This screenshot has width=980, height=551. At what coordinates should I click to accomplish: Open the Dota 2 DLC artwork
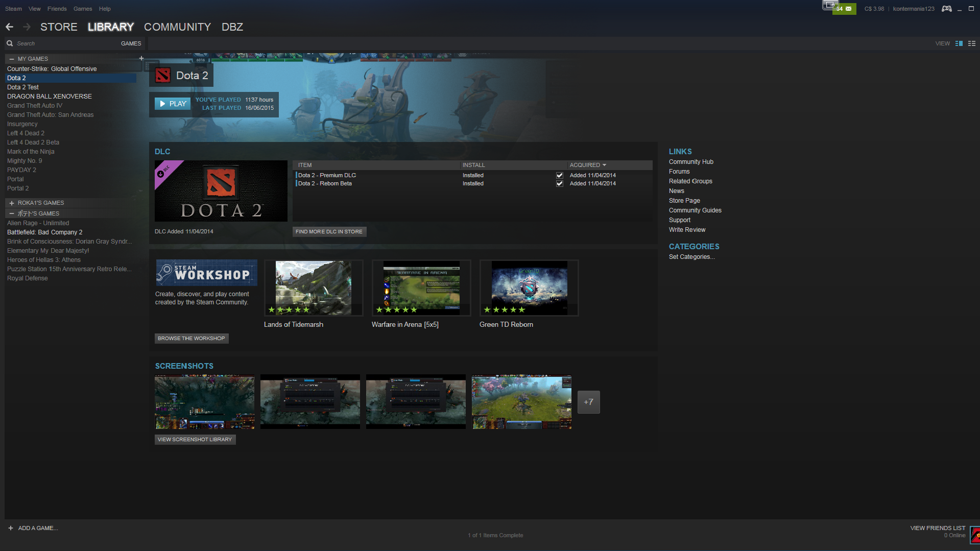(x=221, y=191)
